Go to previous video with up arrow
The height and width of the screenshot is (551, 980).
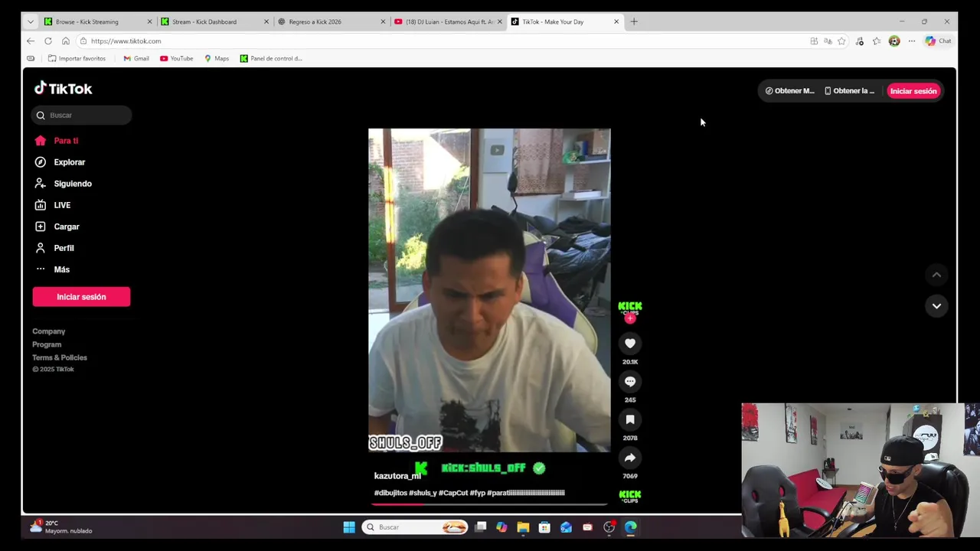[936, 275]
